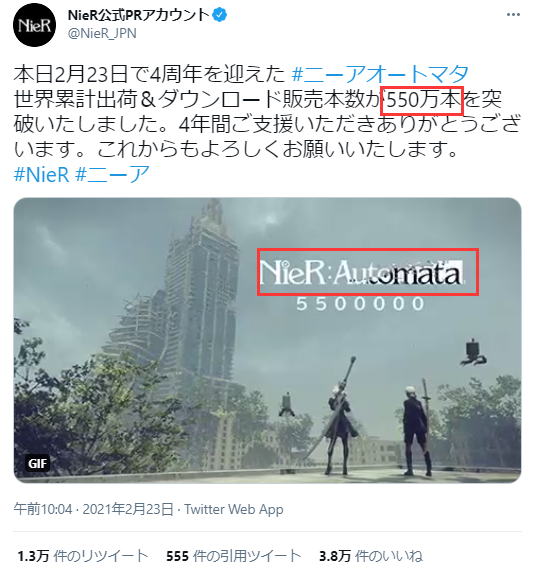Click the NieR:Automata GIF image

click(x=267, y=340)
